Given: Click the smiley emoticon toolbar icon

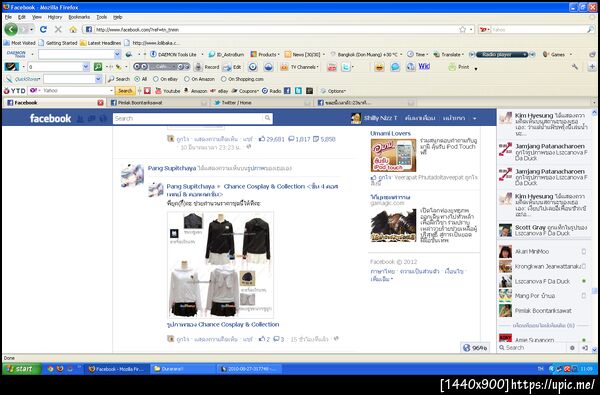Looking at the screenshot, I should pyautogui.click(x=379, y=67).
